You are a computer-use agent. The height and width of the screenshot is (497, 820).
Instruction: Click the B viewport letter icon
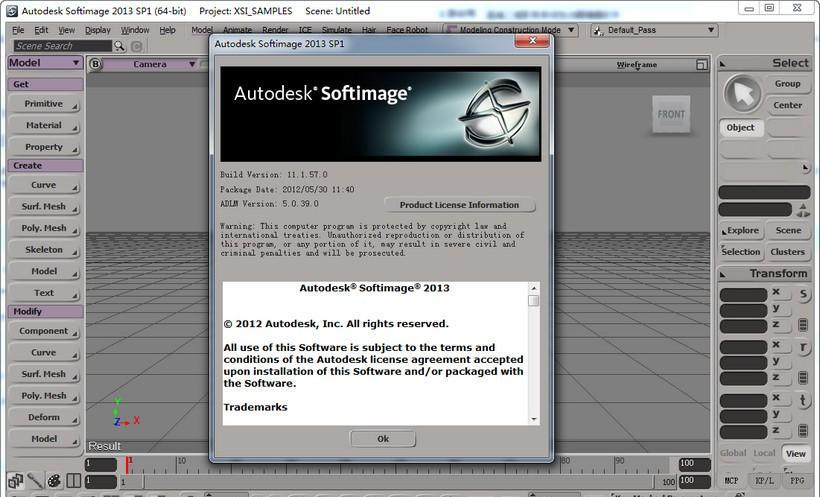point(95,64)
